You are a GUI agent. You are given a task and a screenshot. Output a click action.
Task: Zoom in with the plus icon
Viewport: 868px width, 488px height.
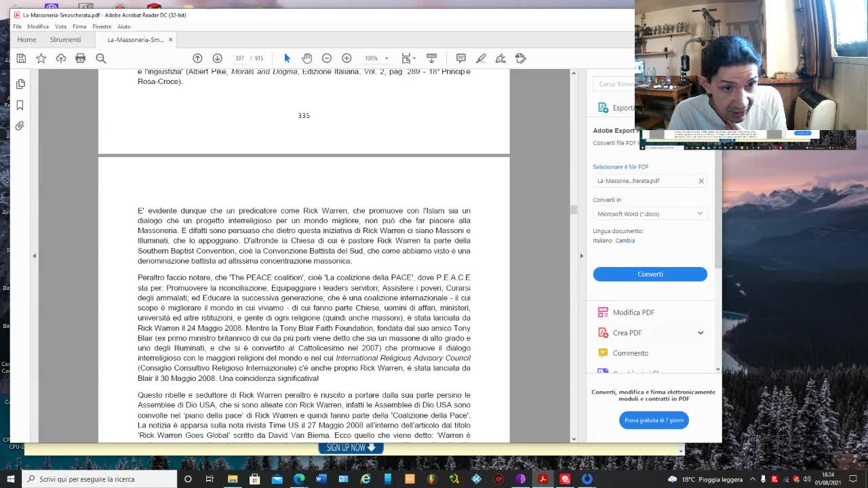347,58
